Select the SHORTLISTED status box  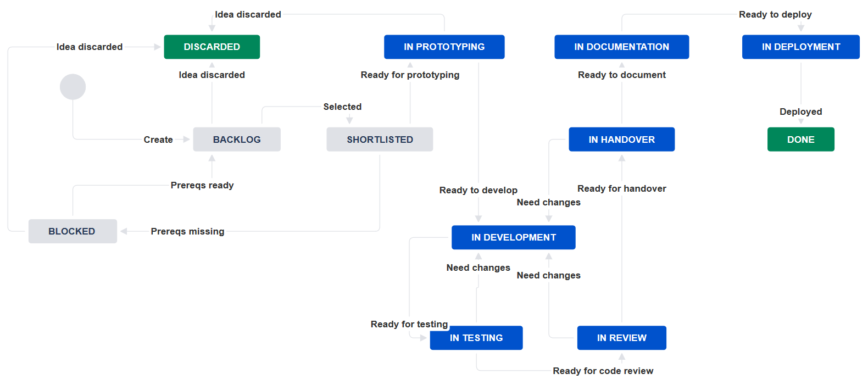click(x=380, y=140)
